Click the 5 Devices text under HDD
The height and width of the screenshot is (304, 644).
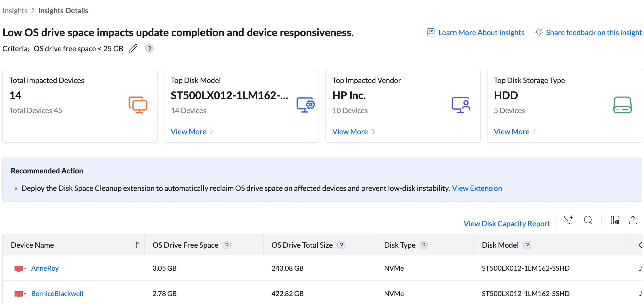[509, 110]
